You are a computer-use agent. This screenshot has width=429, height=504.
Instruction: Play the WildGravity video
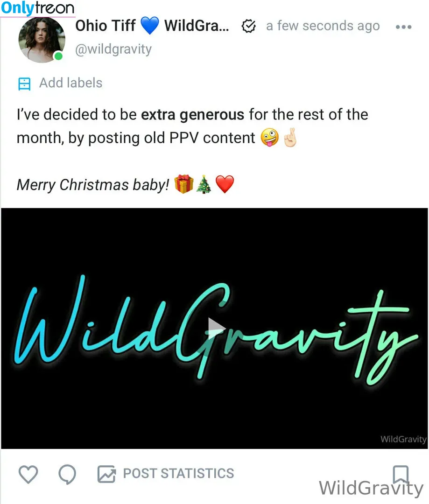[216, 328]
